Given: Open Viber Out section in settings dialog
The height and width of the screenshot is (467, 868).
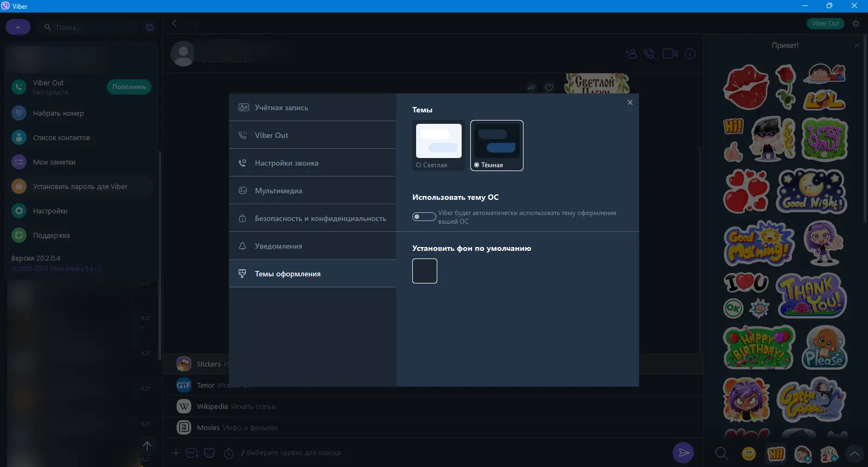Looking at the screenshot, I should click(312, 135).
